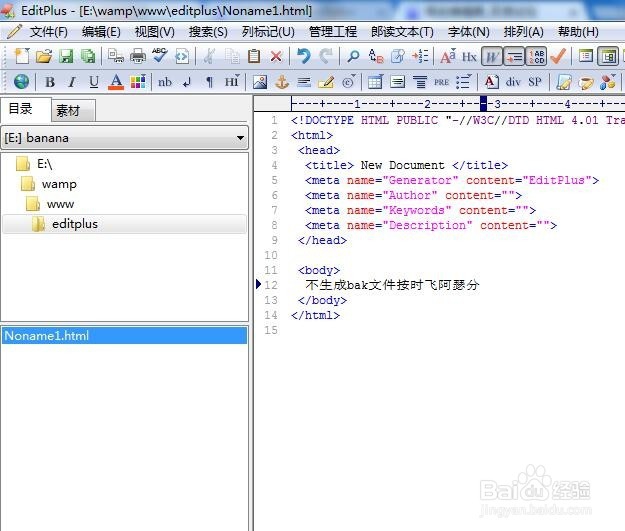Viewport: 625px width, 531px height.
Task: Open the special character (©) dropdown
Action: coord(348,82)
